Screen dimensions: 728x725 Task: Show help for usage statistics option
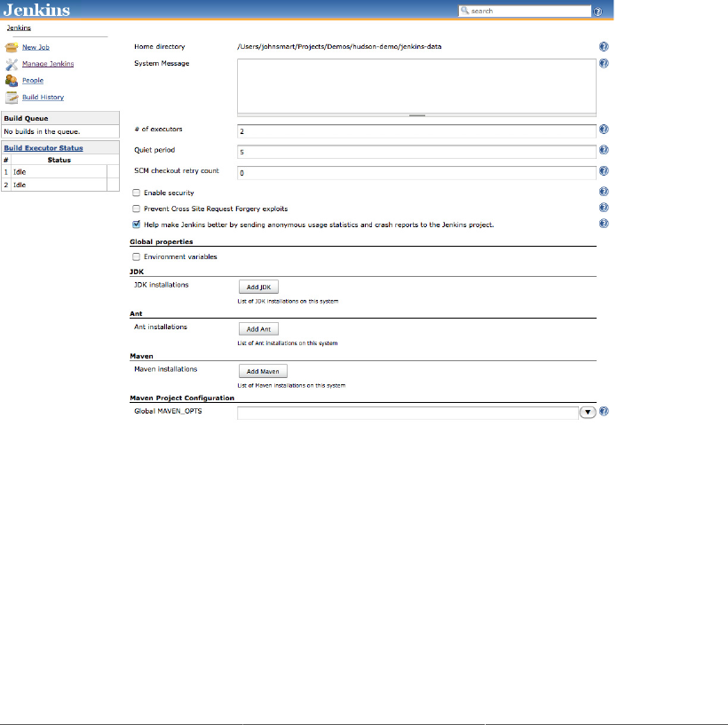point(604,224)
